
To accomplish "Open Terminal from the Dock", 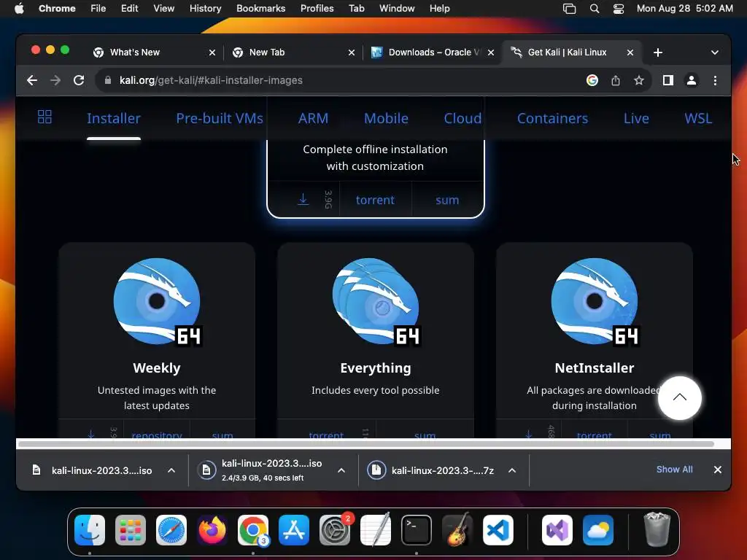I will tap(417, 530).
